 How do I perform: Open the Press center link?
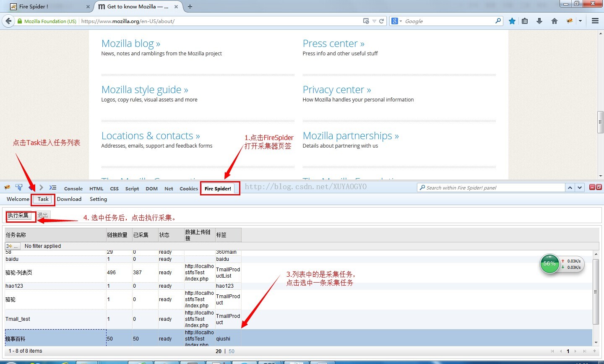(x=333, y=44)
